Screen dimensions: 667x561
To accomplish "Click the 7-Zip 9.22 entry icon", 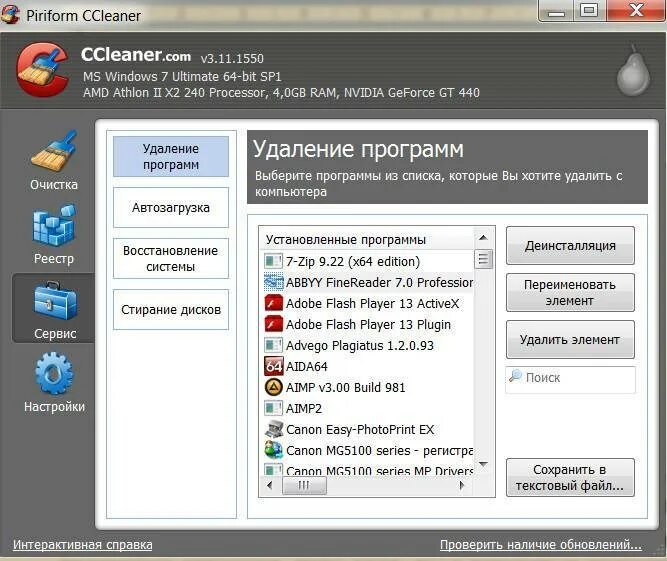I will tap(273, 261).
